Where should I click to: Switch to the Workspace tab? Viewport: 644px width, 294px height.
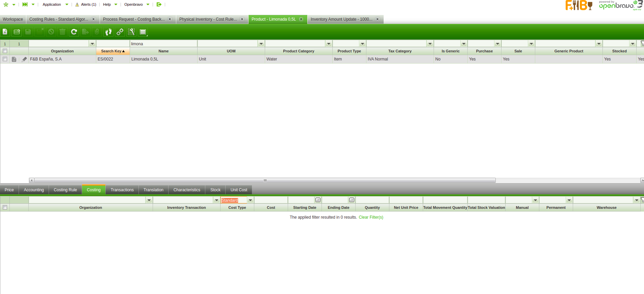13,19
